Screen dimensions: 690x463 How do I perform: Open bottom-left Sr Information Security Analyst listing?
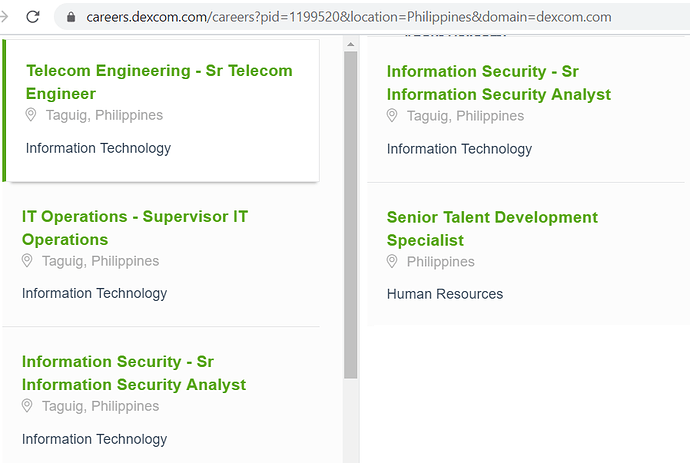[x=134, y=373]
